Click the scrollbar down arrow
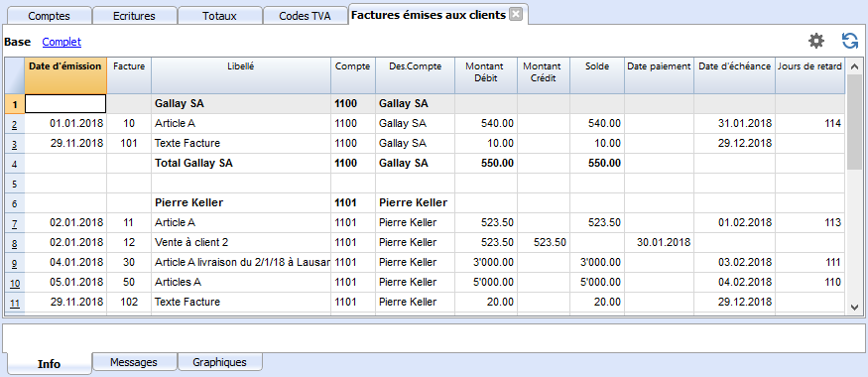This screenshot has width=868, height=377. click(x=854, y=307)
